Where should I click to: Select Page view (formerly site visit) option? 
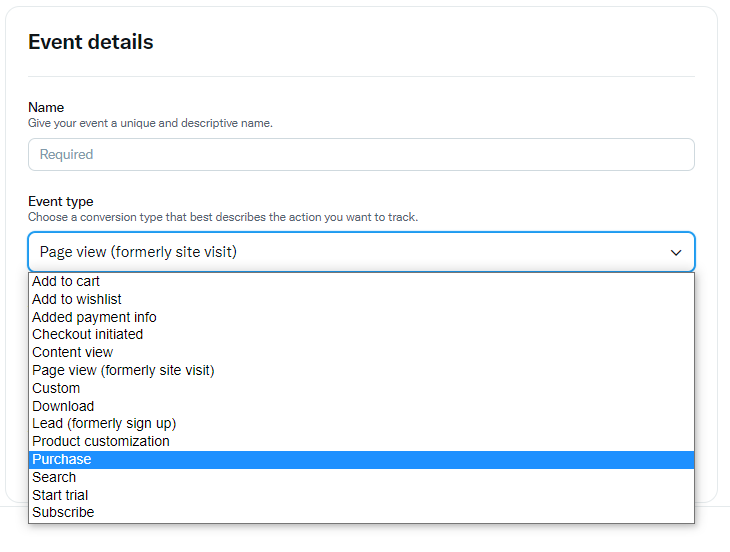coord(361,370)
